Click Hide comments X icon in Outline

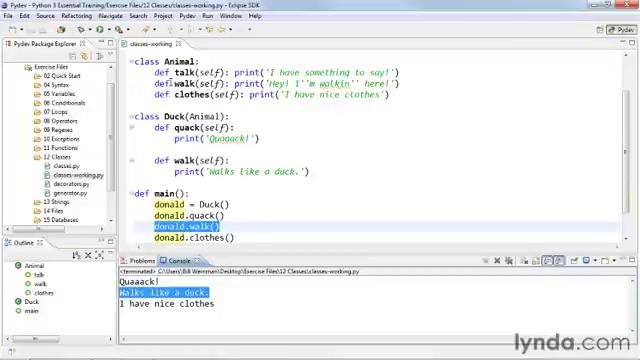click(x=88, y=256)
